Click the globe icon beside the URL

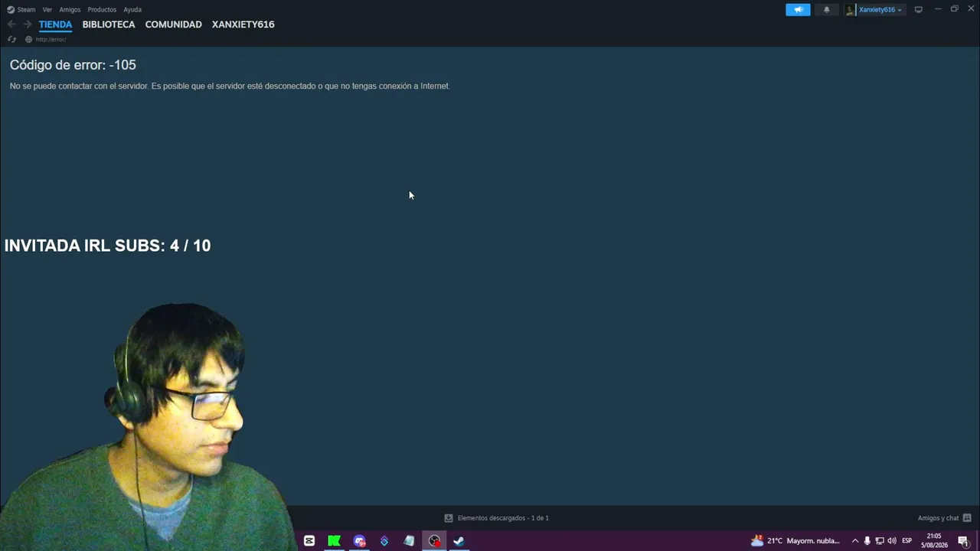[28, 39]
